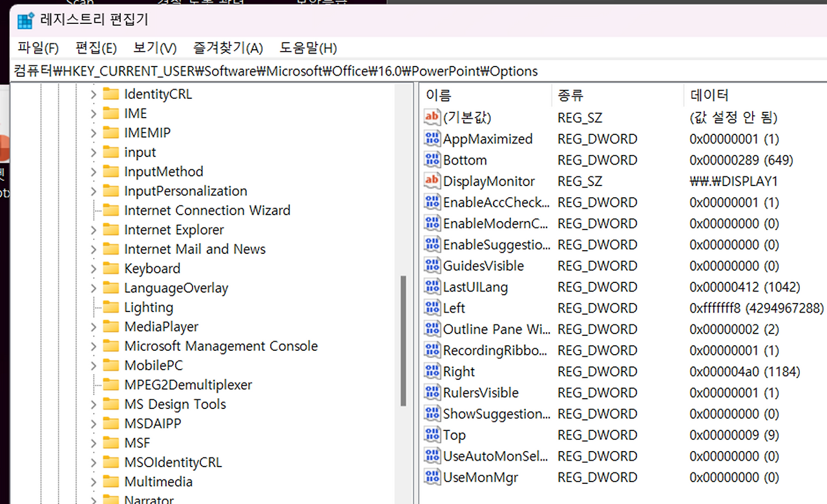The image size is (827, 504).
Task: Open the 보기(V) menu
Action: pos(155,48)
